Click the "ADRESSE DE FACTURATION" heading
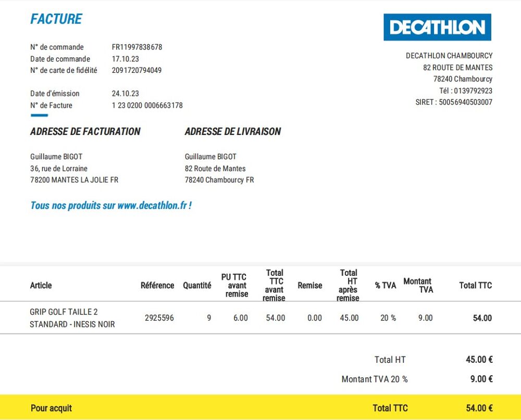 (85, 132)
